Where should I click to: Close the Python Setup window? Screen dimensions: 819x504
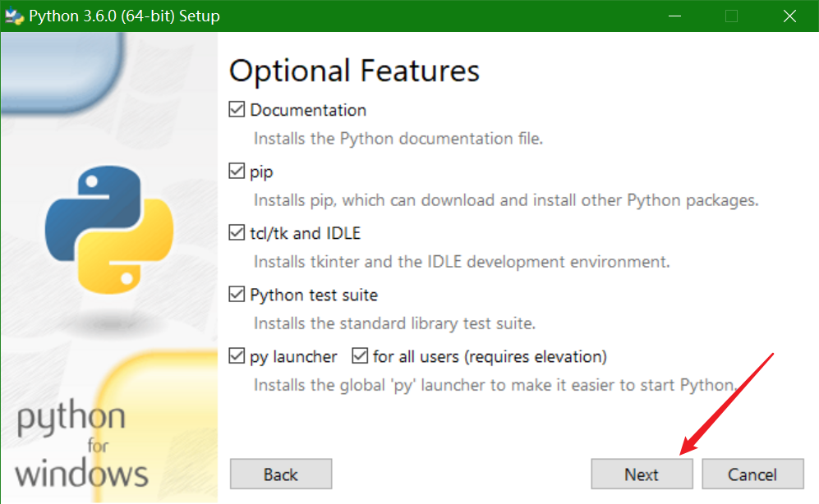pyautogui.click(x=789, y=16)
